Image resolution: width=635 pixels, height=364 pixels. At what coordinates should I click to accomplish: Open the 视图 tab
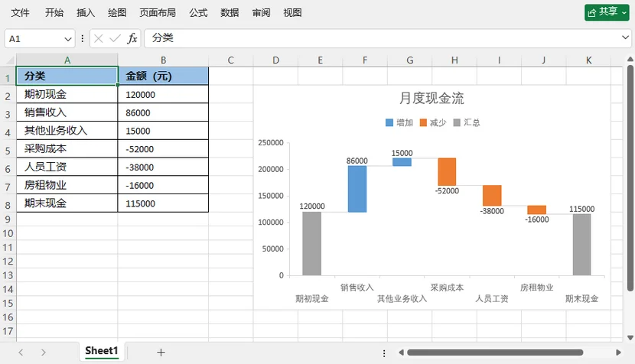(x=292, y=13)
